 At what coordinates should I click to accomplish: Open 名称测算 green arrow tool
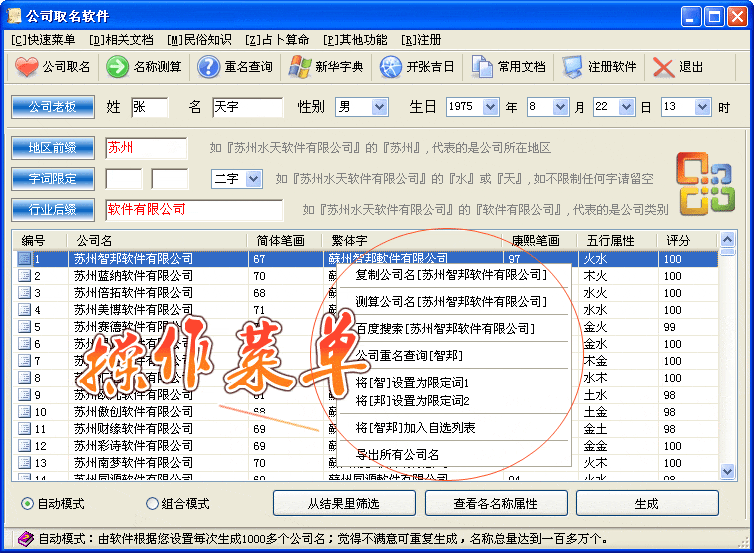117,67
